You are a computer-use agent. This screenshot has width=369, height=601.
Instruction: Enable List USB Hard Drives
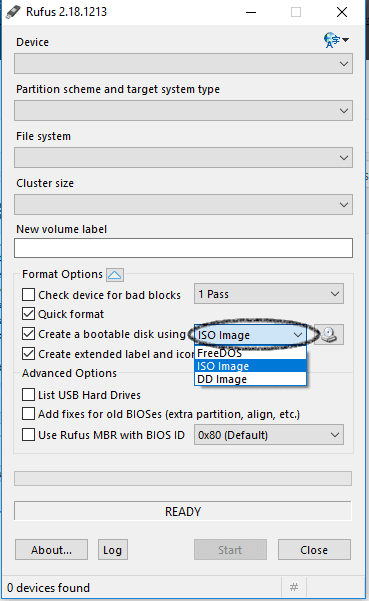tap(28, 394)
